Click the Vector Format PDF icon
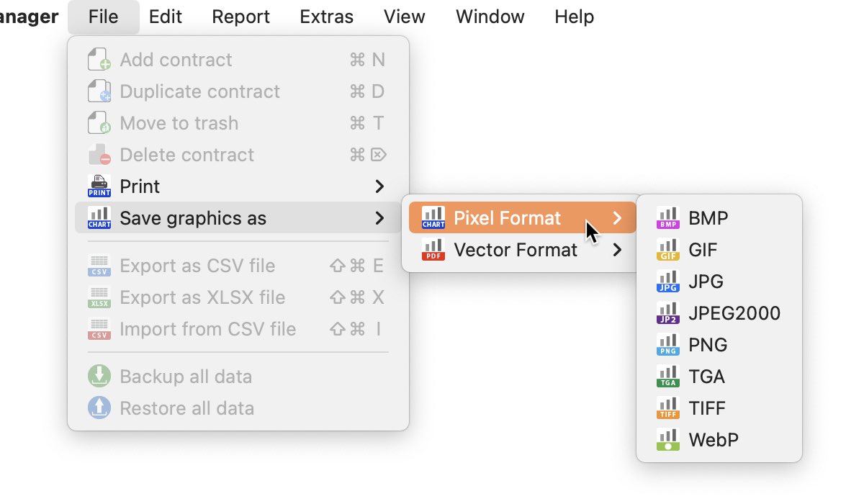864x504 pixels. 433,250
